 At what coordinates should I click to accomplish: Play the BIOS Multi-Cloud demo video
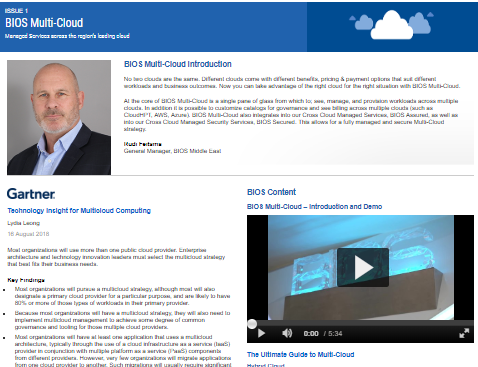pyautogui.click(x=363, y=267)
